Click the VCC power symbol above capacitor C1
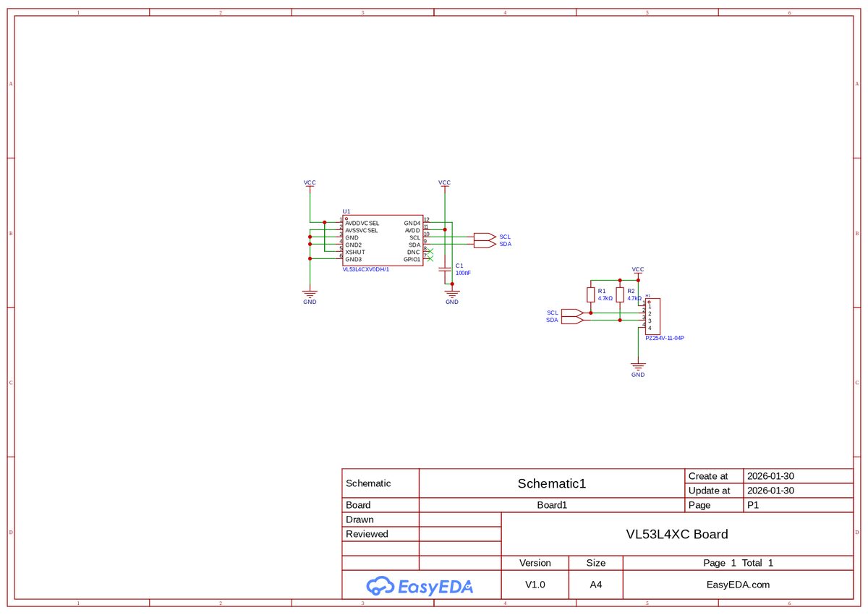The height and width of the screenshot is (615, 868). [445, 184]
